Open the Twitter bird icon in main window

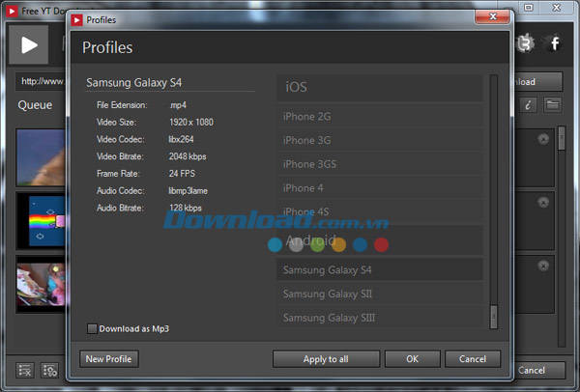click(525, 43)
